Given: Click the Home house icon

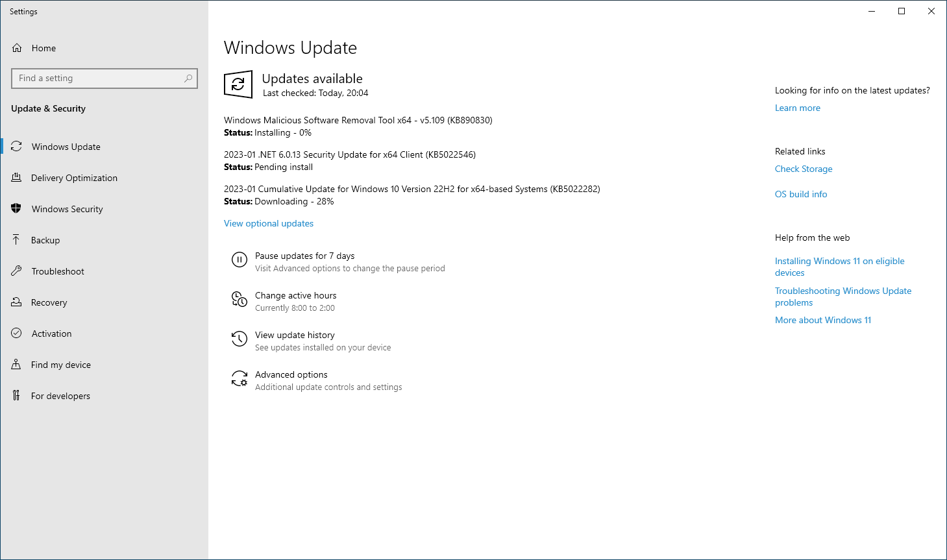Looking at the screenshot, I should (17, 48).
